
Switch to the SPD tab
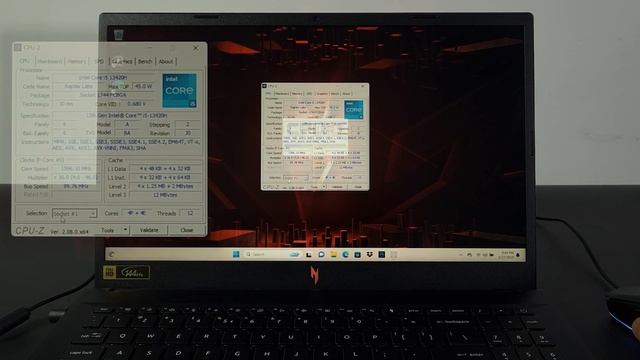tap(99, 61)
